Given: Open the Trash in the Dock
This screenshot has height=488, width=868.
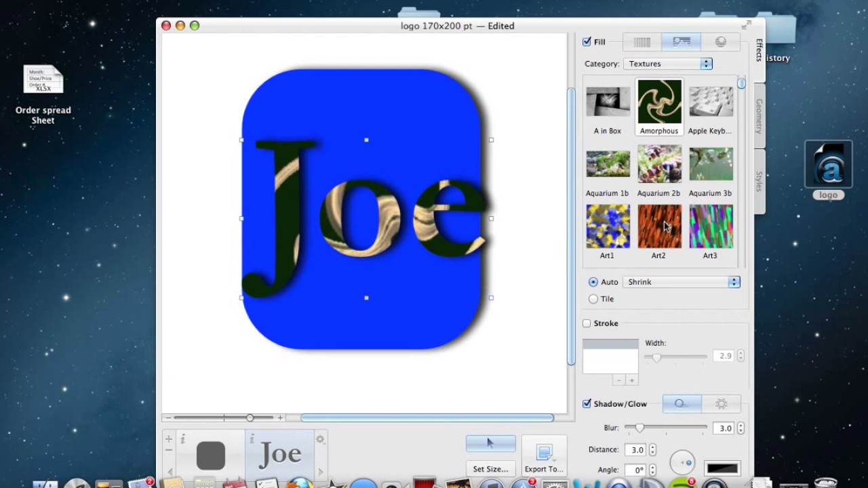Looking at the screenshot, I should click(x=825, y=483).
